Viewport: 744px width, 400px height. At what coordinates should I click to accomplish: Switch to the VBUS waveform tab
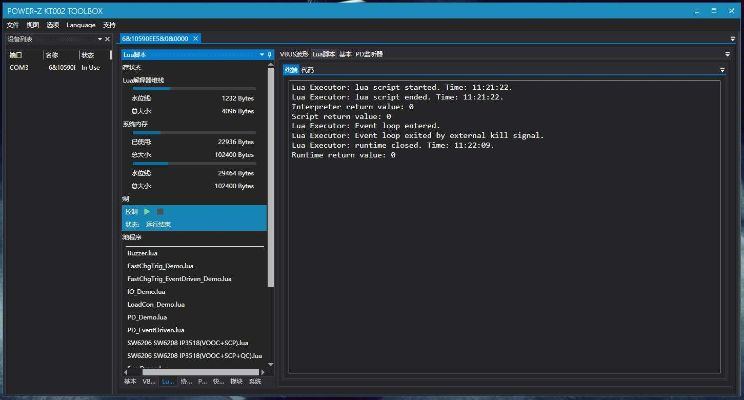294,54
